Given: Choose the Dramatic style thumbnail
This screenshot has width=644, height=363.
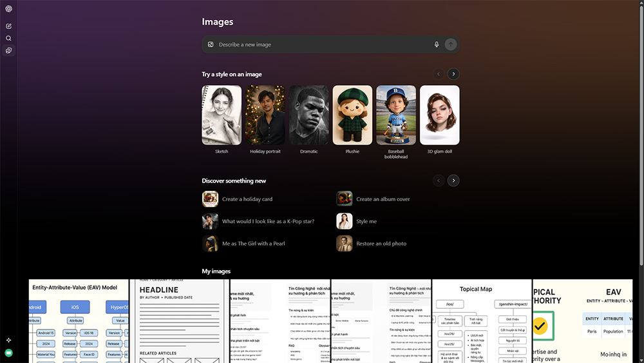Looking at the screenshot, I should click(309, 115).
